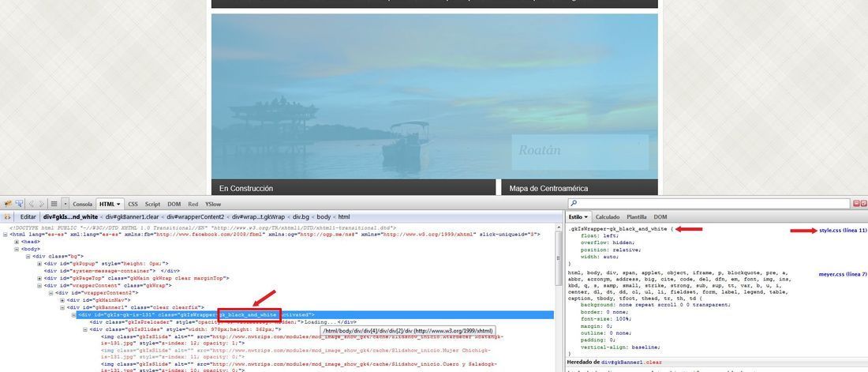Viewport: 868px width, 372px height.
Task: Expand the gkPopup div node
Action: (x=40, y=263)
